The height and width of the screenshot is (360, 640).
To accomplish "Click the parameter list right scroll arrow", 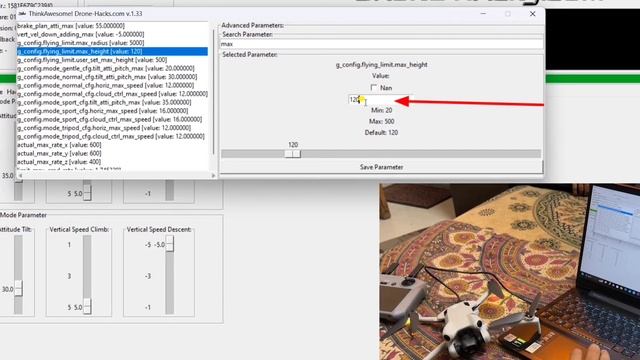I will (213, 176).
